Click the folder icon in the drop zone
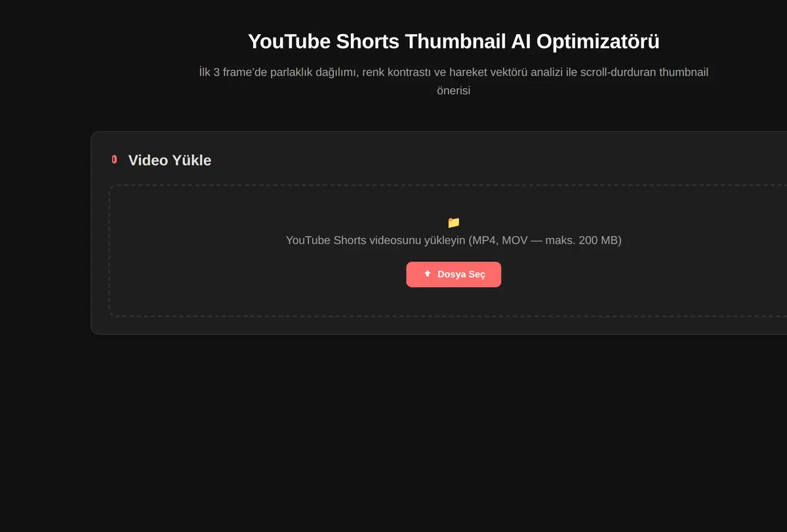The height and width of the screenshot is (532, 787). tap(453, 222)
